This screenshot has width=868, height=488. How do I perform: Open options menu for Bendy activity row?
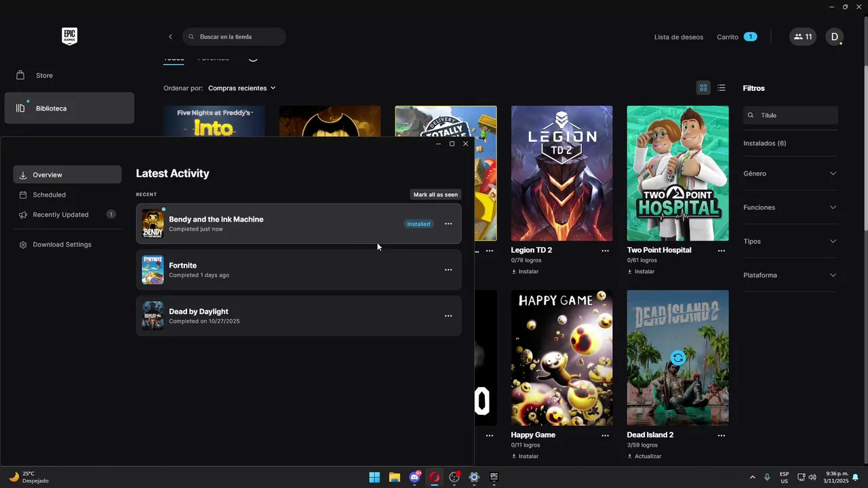(448, 224)
